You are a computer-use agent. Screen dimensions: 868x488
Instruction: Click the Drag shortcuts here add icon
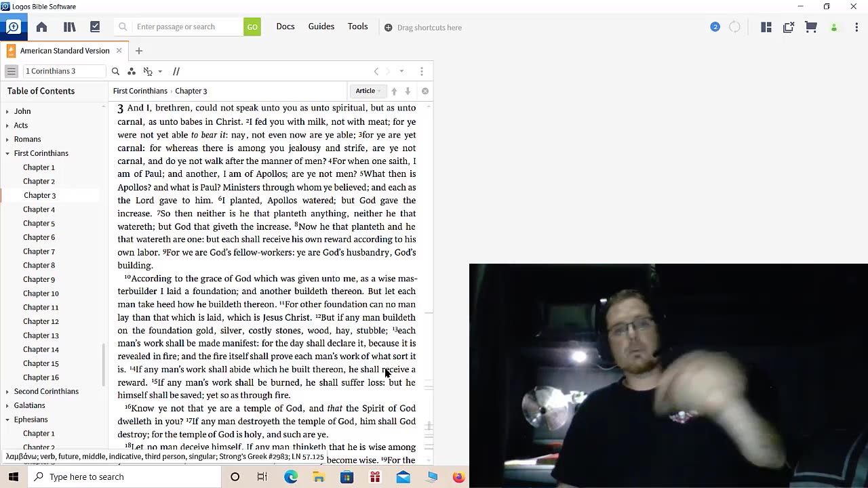[388, 28]
